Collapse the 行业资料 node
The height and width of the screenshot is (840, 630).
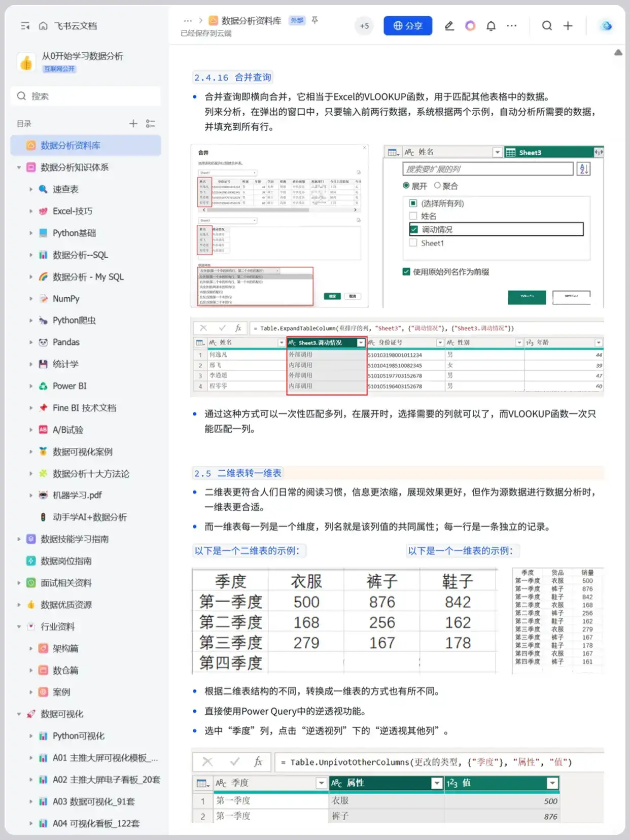(19, 626)
